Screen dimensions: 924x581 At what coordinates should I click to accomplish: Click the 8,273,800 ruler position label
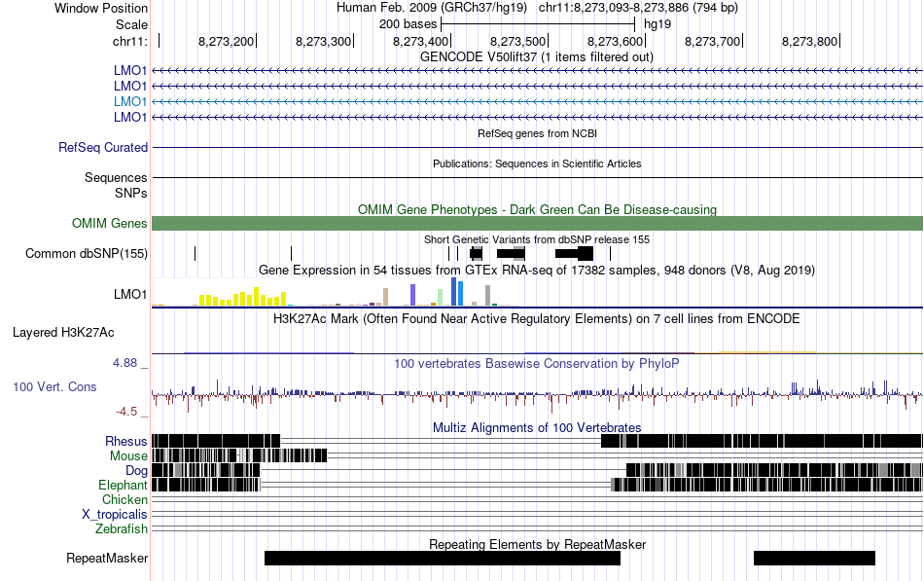point(809,41)
